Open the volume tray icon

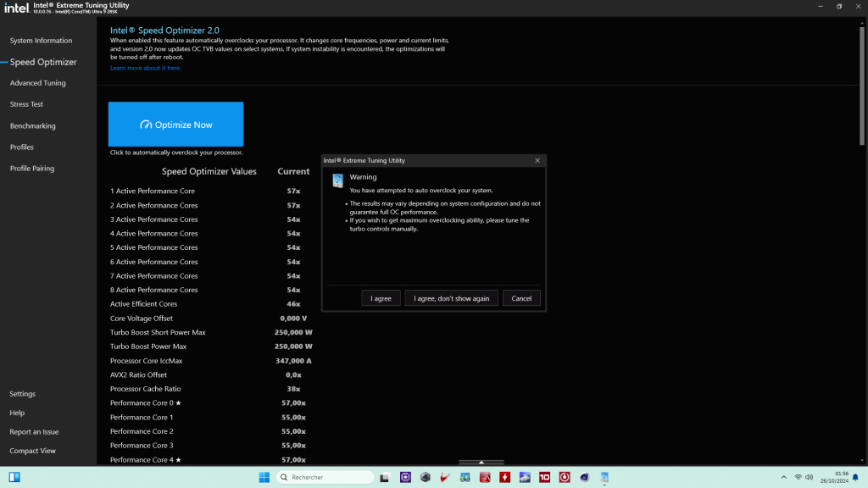[x=810, y=477]
